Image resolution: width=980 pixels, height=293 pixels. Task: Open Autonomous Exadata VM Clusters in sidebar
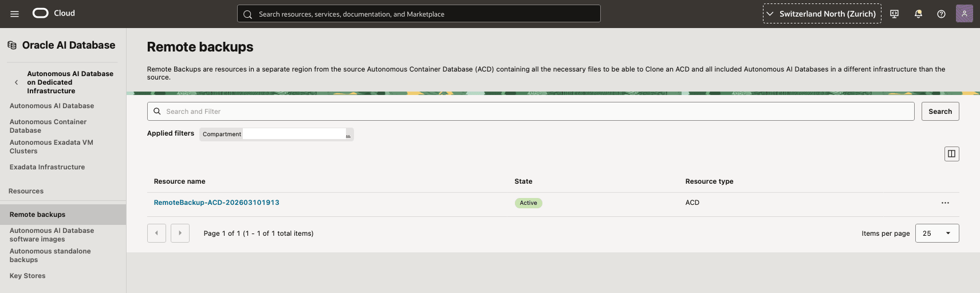coord(52,146)
